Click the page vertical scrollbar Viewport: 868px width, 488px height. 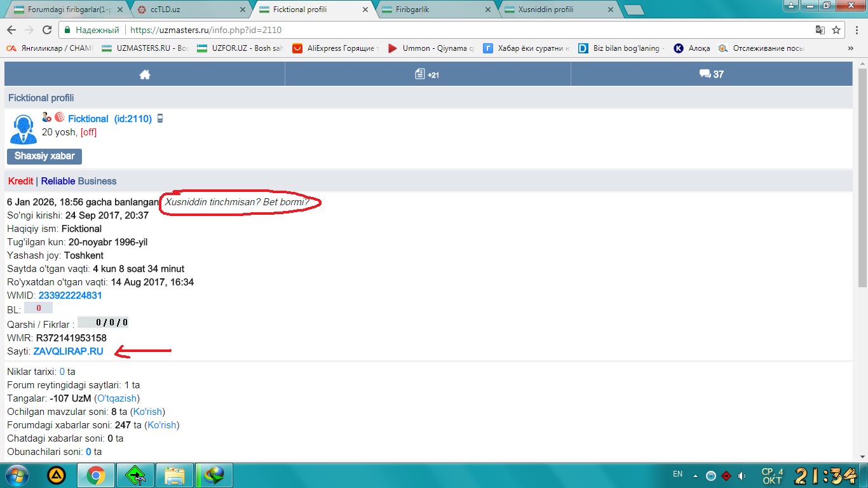(x=862, y=254)
